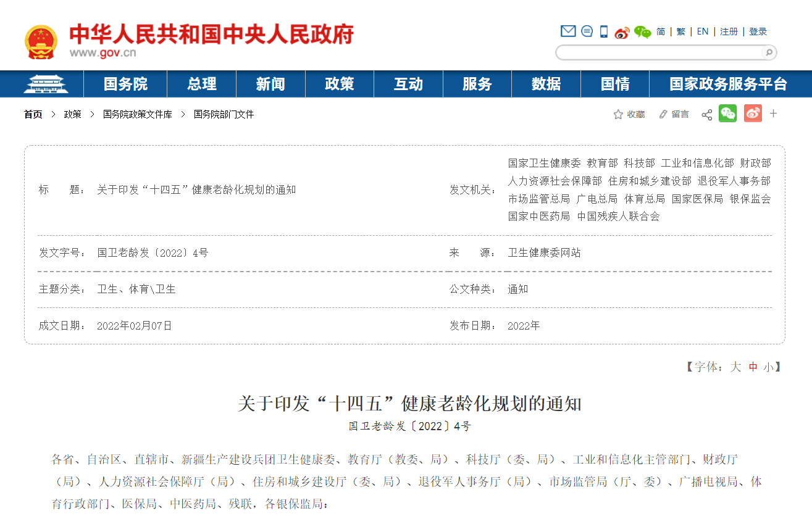The width and height of the screenshot is (812, 516).
Task: Click the Tiananmen building home icon
Action: pyautogui.click(x=46, y=84)
